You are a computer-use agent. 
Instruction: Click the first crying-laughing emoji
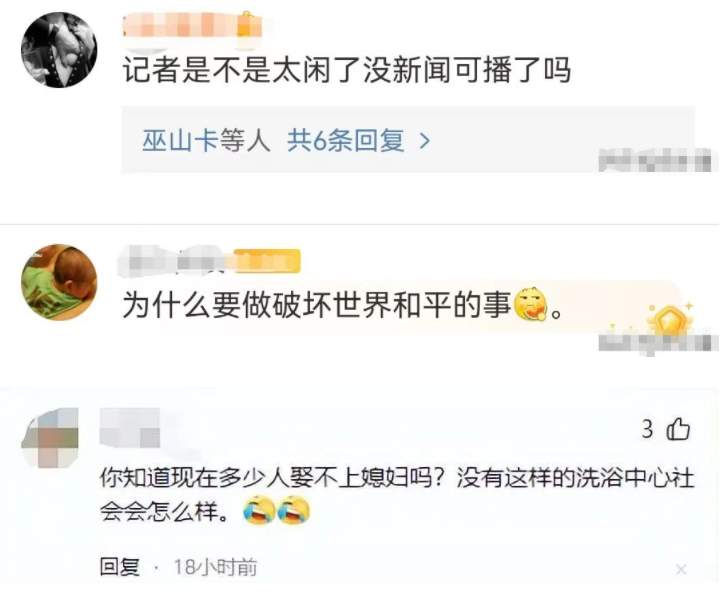(259, 510)
